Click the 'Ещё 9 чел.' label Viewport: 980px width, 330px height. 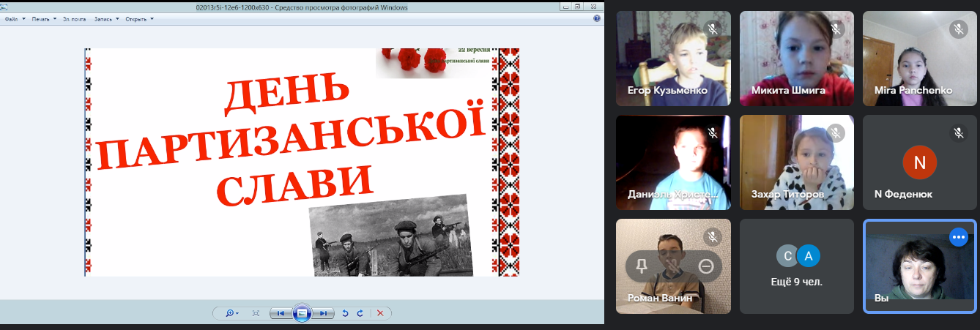pyautogui.click(x=797, y=282)
